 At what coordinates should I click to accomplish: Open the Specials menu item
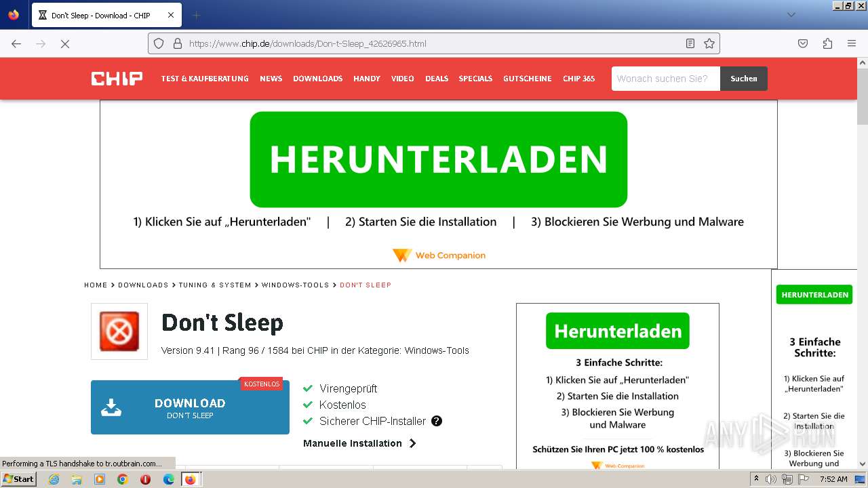click(x=475, y=79)
